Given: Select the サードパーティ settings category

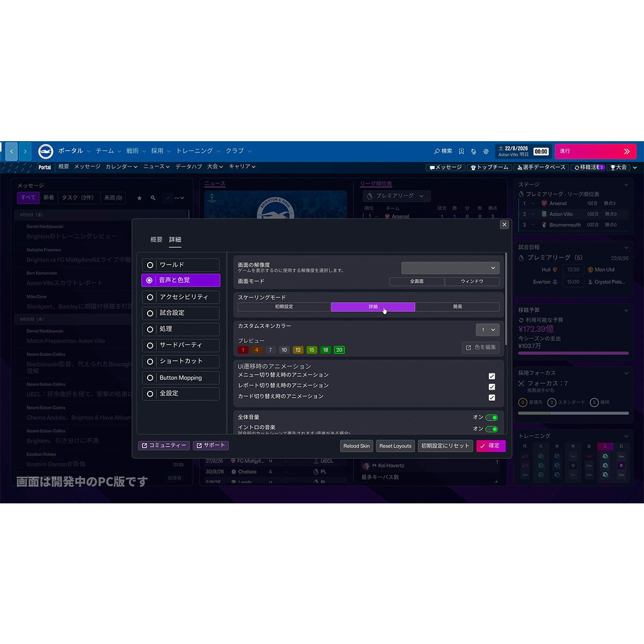Looking at the screenshot, I should point(181,345).
